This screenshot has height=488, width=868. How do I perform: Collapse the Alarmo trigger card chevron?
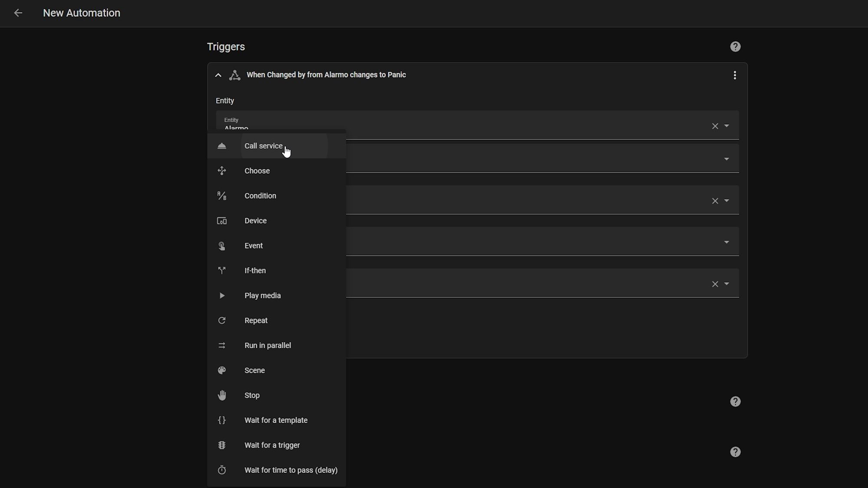tap(218, 75)
